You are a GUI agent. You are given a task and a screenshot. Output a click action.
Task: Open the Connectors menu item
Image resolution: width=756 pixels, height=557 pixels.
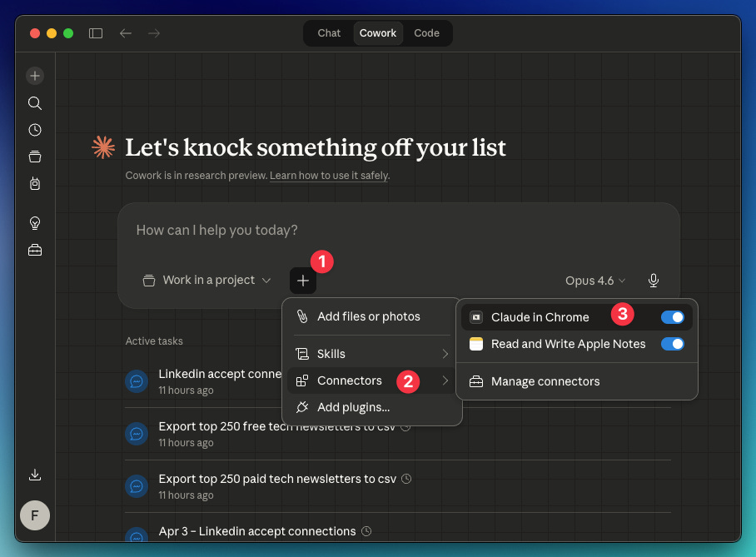click(371, 380)
